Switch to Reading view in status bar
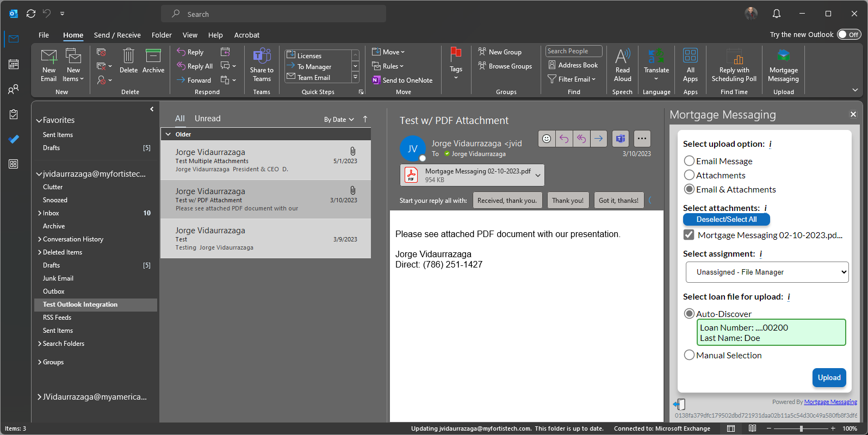The height and width of the screenshot is (435, 868). click(x=752, y=428)
